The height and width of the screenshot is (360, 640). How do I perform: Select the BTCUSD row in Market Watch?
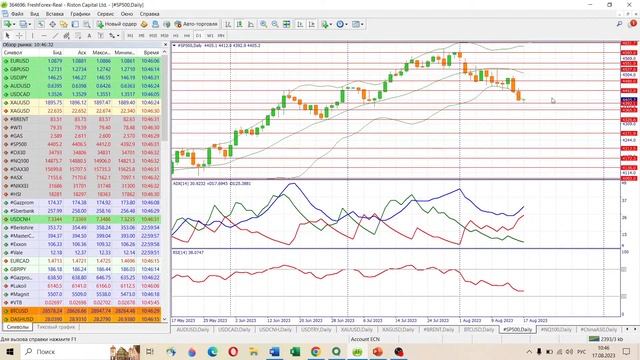coord(82,311)
